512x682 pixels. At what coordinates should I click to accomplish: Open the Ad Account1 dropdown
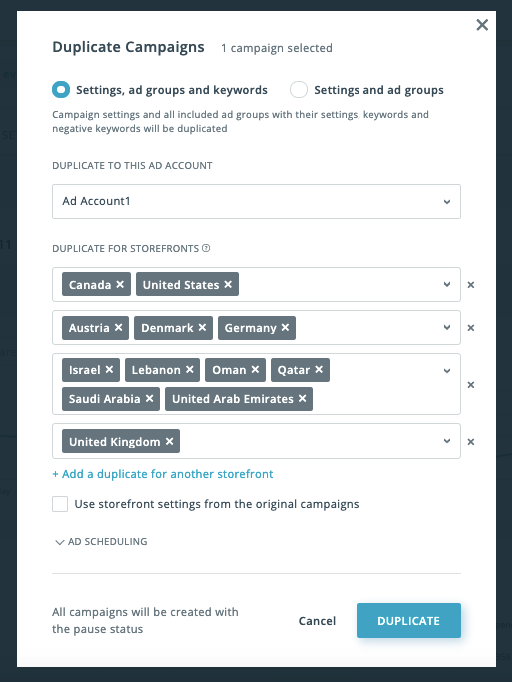(256, 201)
